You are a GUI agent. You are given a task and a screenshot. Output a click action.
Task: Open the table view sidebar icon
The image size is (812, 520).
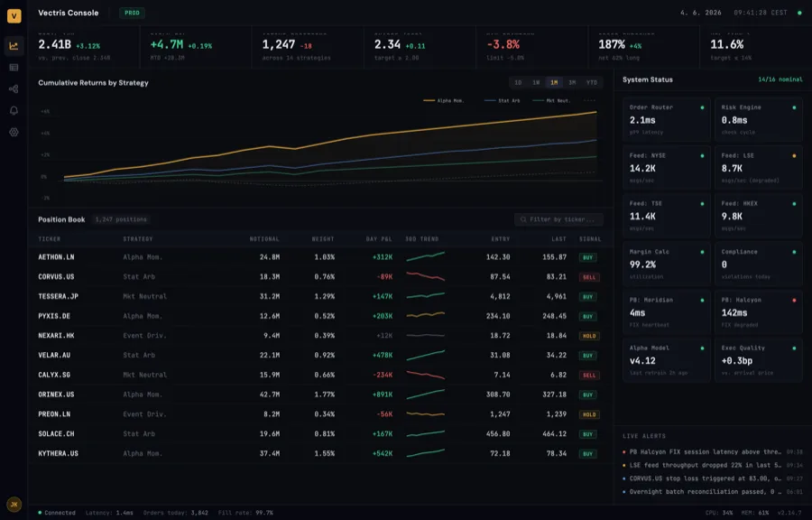click(14, 68)
